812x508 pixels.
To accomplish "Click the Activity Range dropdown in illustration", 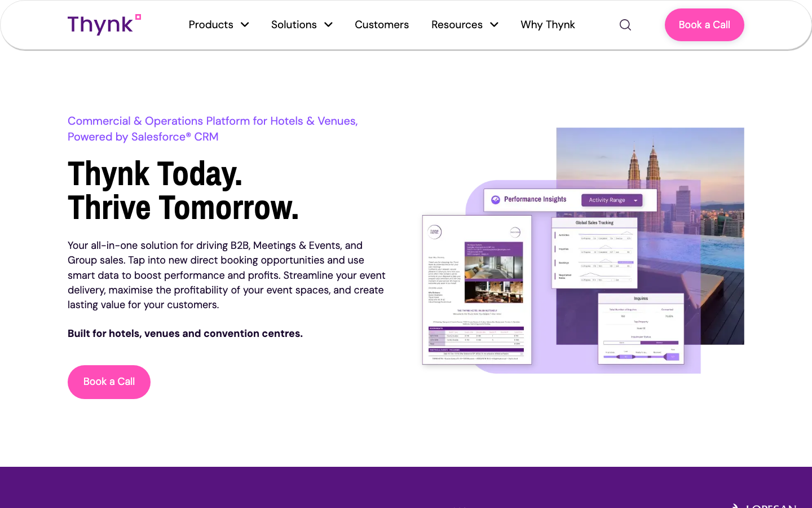I will pos(612,200).
